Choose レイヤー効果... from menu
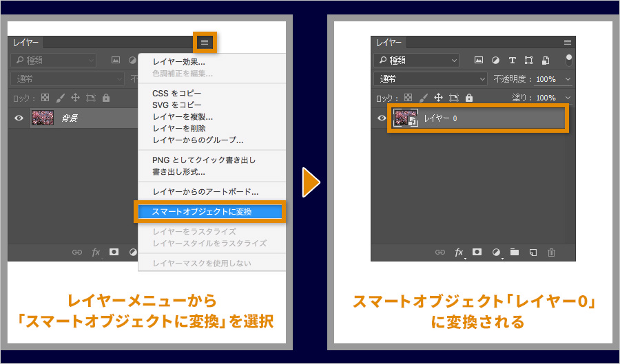The width and height of the screenshot is (620, 364). 178,62
